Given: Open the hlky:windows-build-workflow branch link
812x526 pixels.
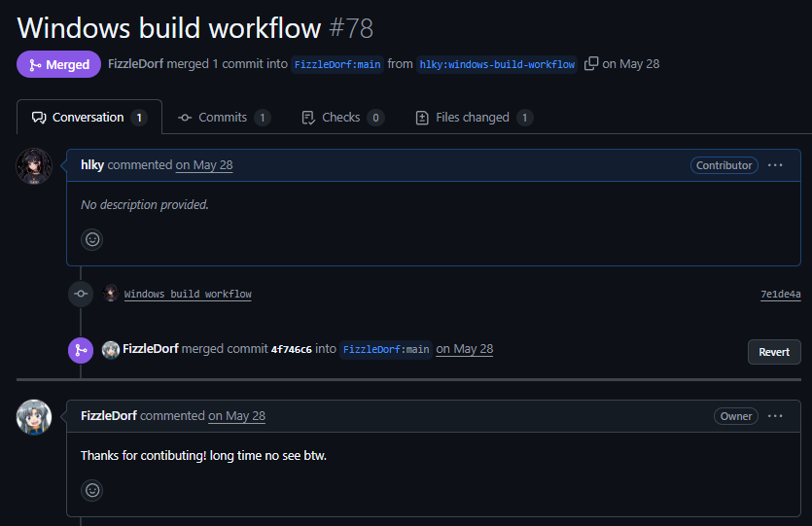Looking at the screenshot, I should tap(497, 65).
